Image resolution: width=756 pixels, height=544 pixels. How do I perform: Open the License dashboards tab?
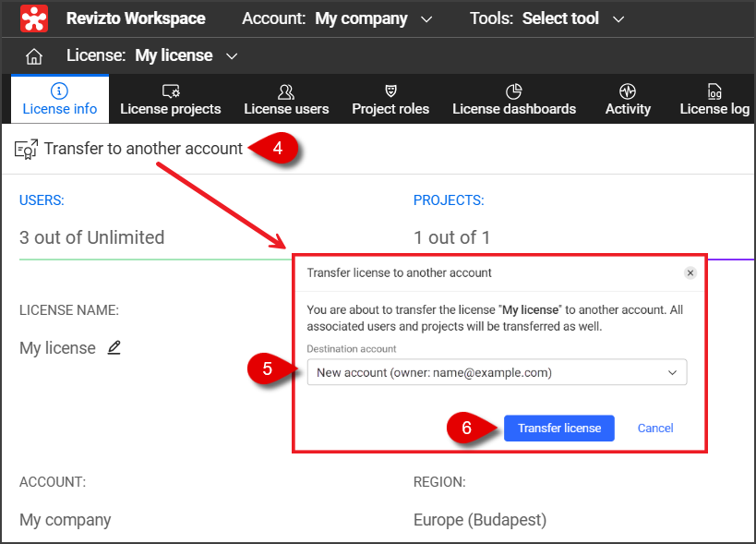pyautogui.click(x=514, y=100)
